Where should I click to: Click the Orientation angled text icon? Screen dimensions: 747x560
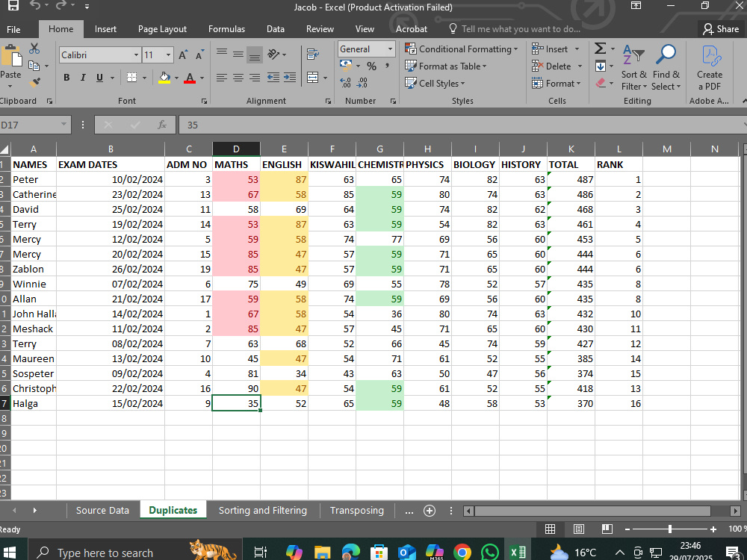tap(273, 55)
